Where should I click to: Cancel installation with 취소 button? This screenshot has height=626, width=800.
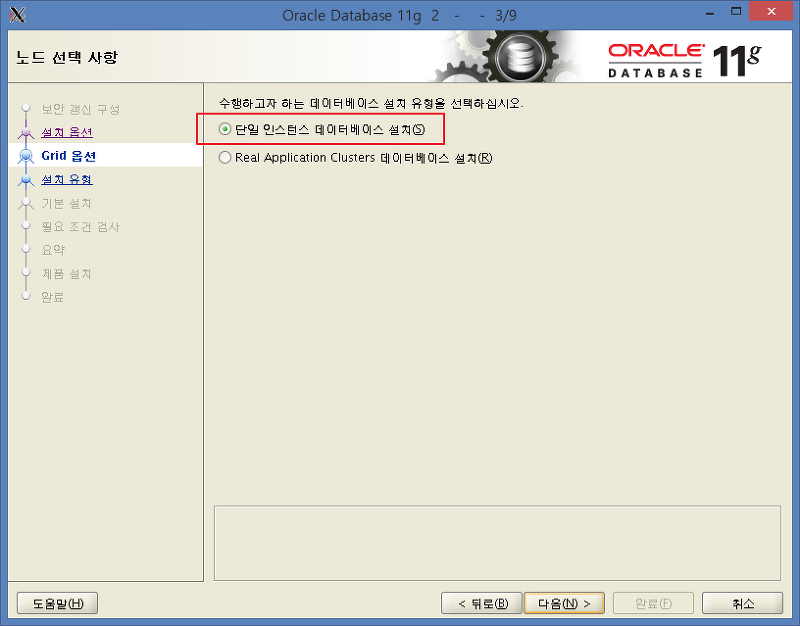click(742, 604)
